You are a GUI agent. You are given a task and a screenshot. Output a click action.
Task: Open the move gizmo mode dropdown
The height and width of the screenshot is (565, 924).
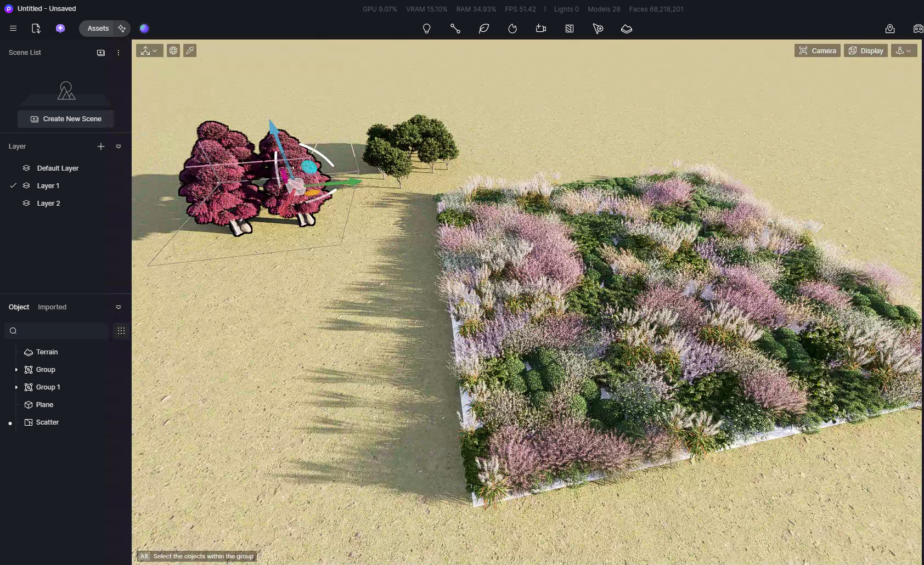click(x=149, y=50)
